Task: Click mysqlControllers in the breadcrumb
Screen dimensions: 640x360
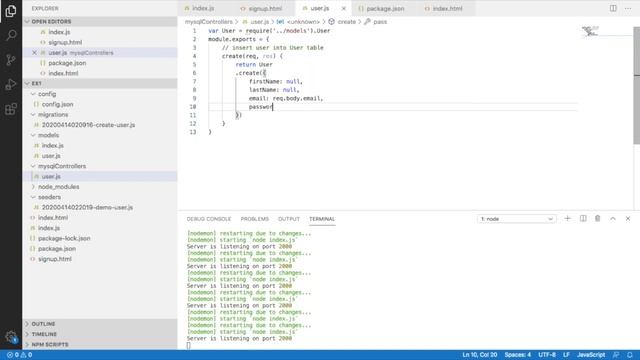Action: tap(209, 22)
